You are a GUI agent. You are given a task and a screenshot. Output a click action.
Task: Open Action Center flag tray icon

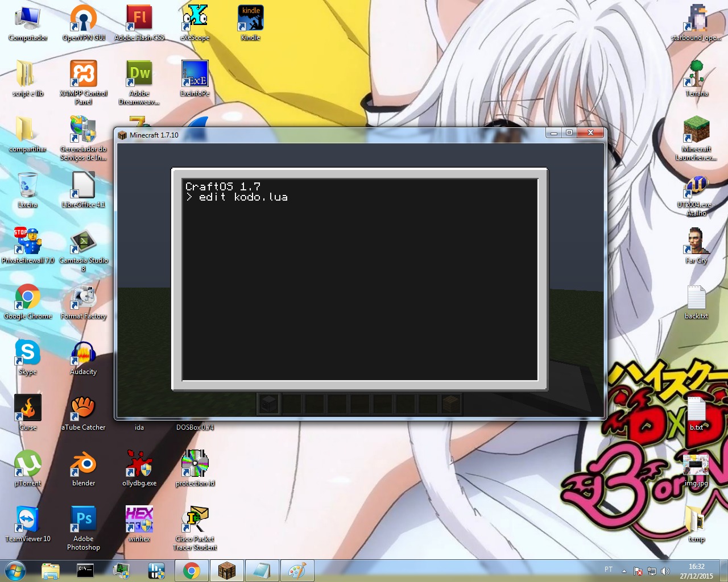click(638, 571)
